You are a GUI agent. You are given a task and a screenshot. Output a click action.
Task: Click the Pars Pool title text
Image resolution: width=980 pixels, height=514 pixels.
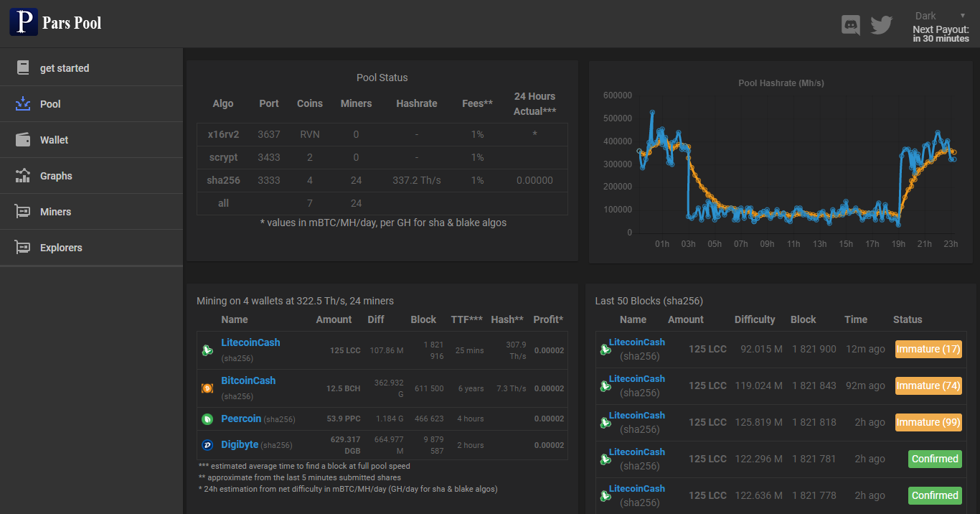(72, 23)
